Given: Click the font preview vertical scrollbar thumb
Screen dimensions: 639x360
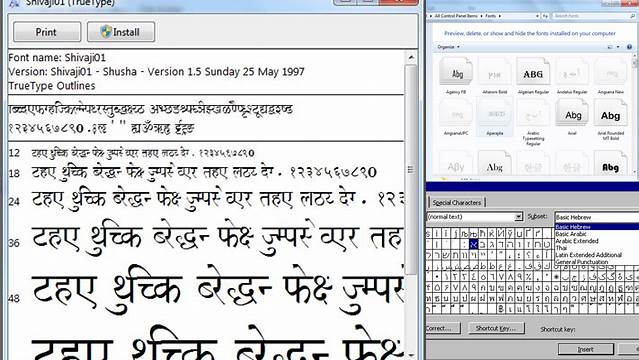Looking at the screenshot, I should [x=411, y=169].
